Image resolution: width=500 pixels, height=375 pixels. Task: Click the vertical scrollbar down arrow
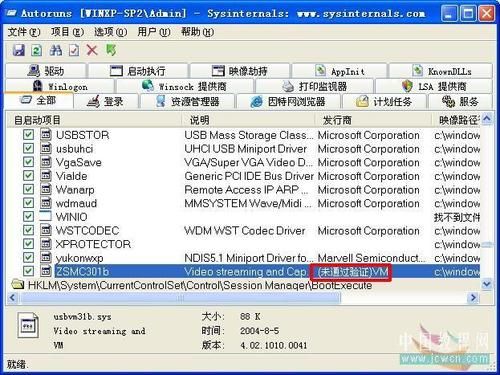click(x=487, y=284)
